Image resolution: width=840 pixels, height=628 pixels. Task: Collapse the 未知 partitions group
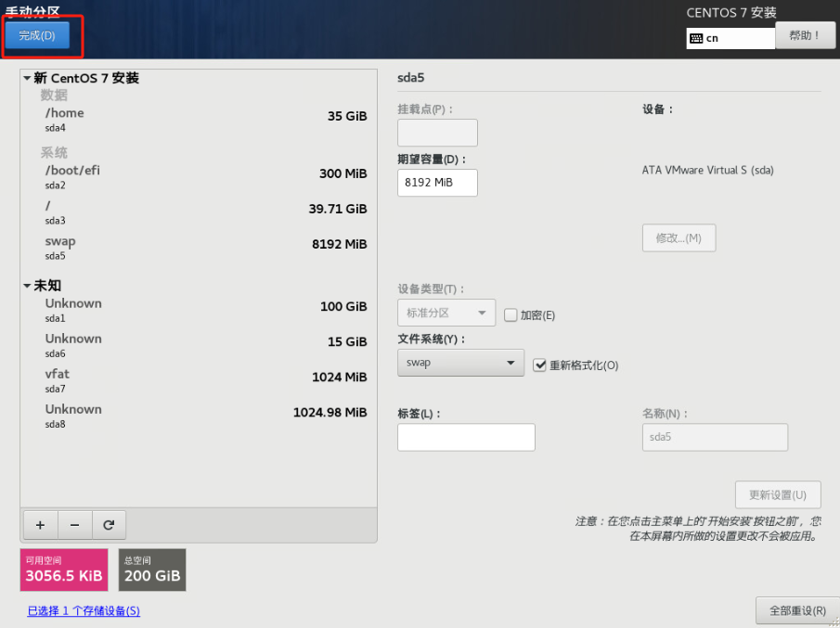tap(27, 286)
